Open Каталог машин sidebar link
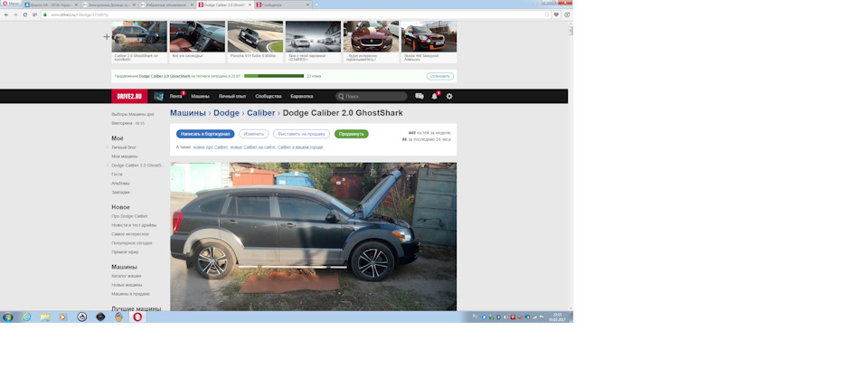This screenshot has width=868, height=388. [x=127, y=276]
